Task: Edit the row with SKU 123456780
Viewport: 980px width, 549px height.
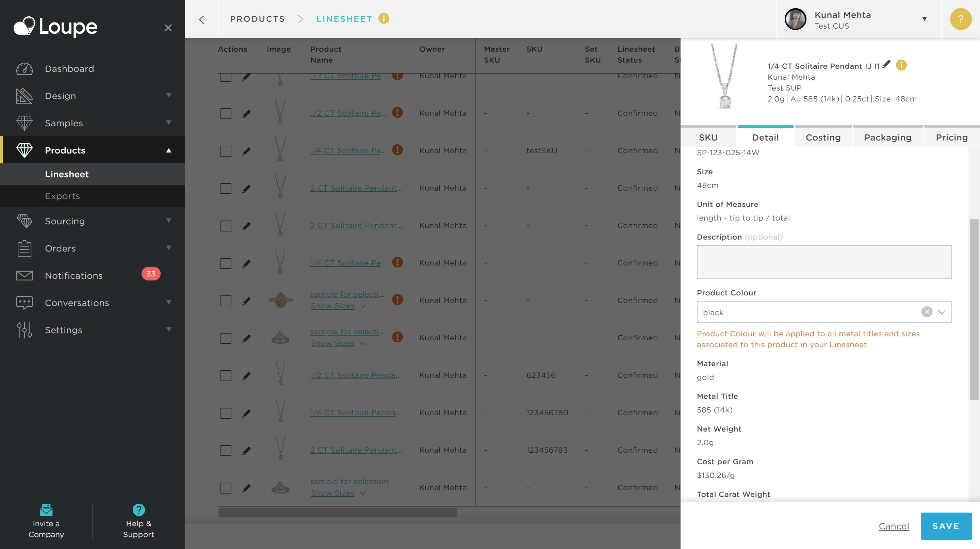Action: [x=246, y=413]
